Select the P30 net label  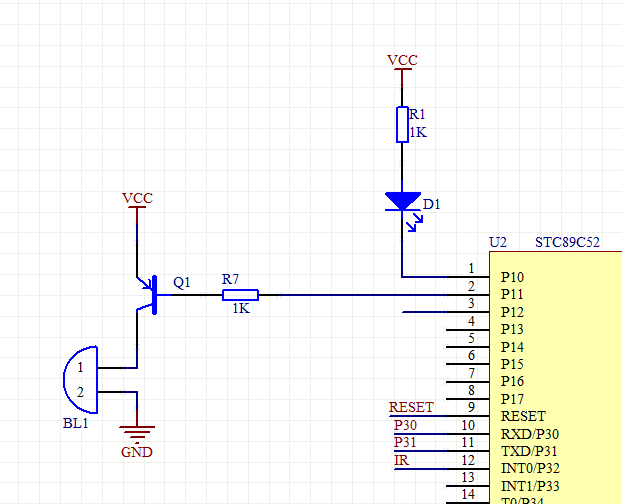pyautogui.click(x=405, y=425)
